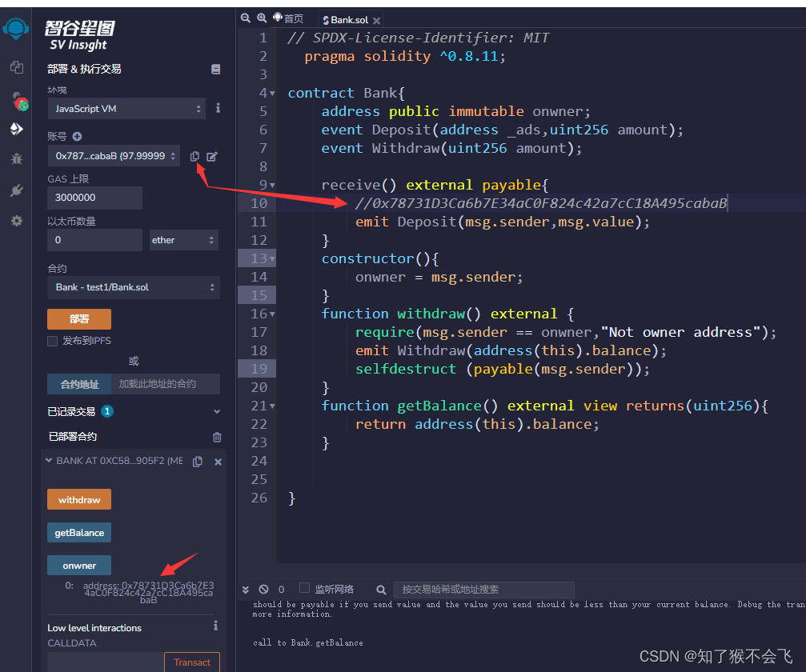Fold the getBalance function at line 21
Viewport: 806px width, 672px height.
272,406
